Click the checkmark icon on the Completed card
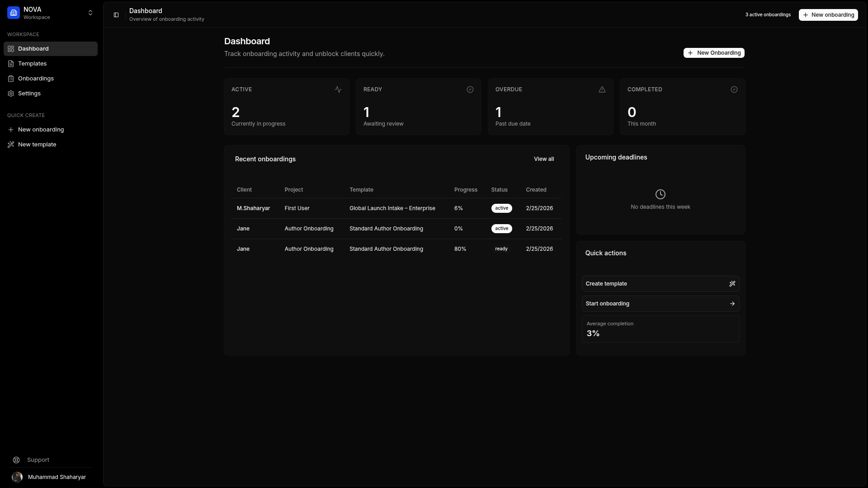This screenshot has height=488, width=868. coord(734,89)
